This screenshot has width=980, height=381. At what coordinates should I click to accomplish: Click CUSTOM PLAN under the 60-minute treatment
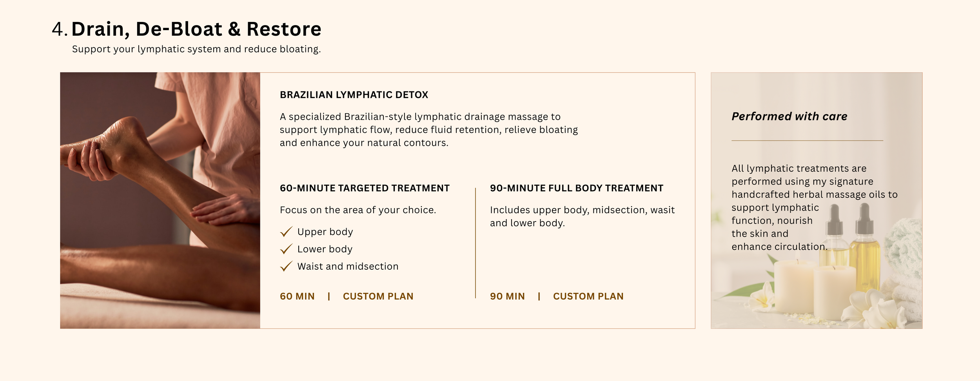point(378,296)
